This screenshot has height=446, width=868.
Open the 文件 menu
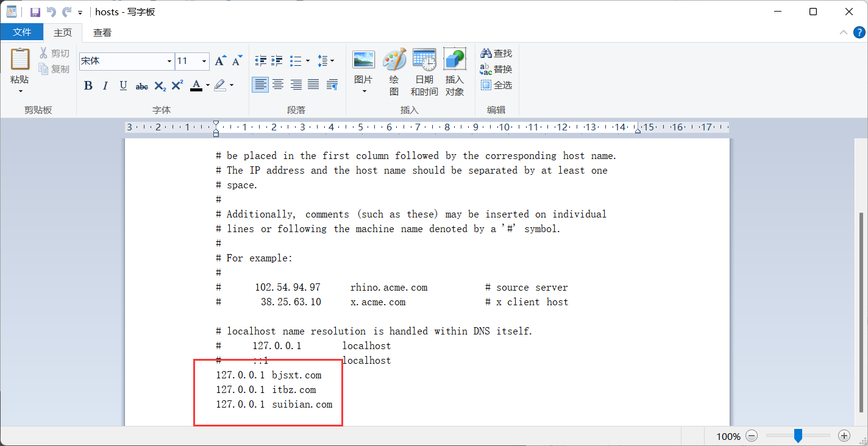tap(22, 32)
